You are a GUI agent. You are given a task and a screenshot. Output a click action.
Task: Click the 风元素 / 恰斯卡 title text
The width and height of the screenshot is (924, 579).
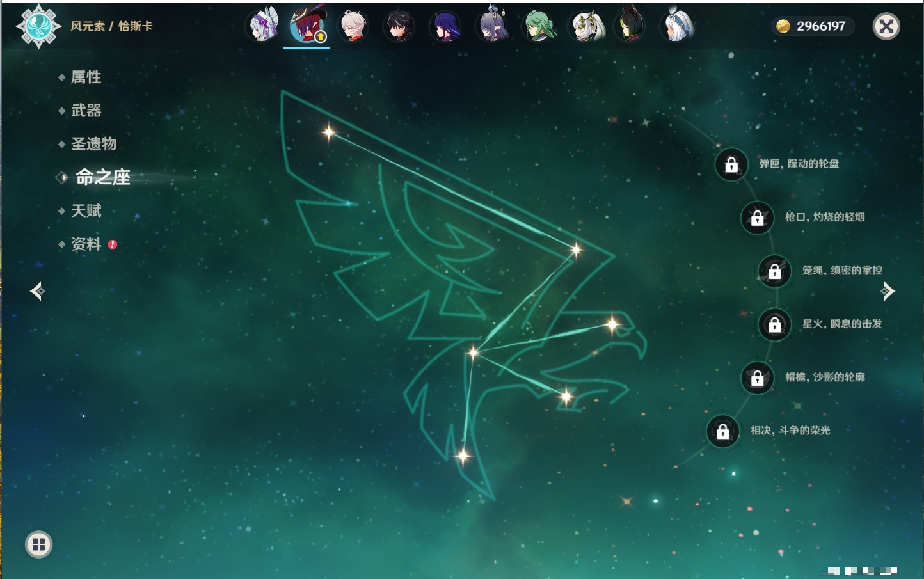(111, 26)
